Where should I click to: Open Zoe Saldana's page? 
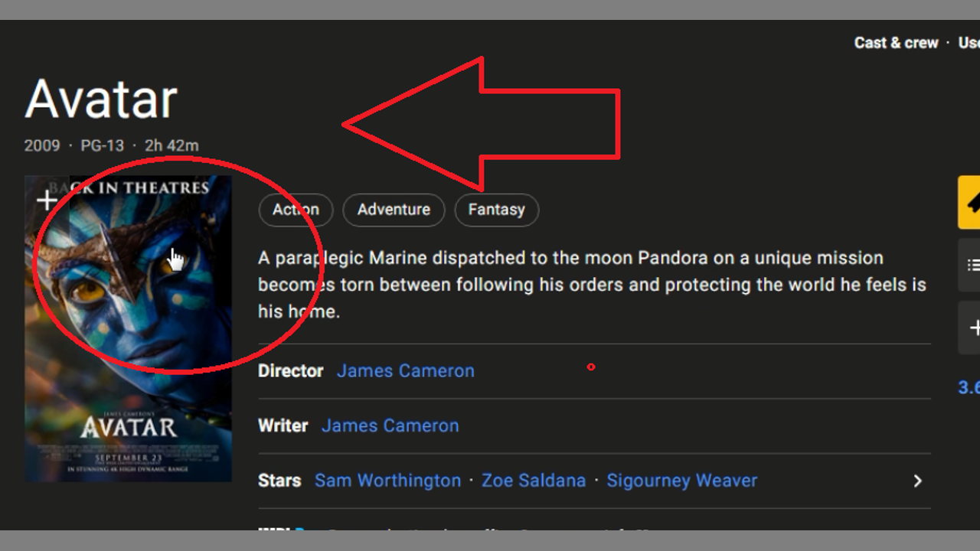(x=534, y=481)
